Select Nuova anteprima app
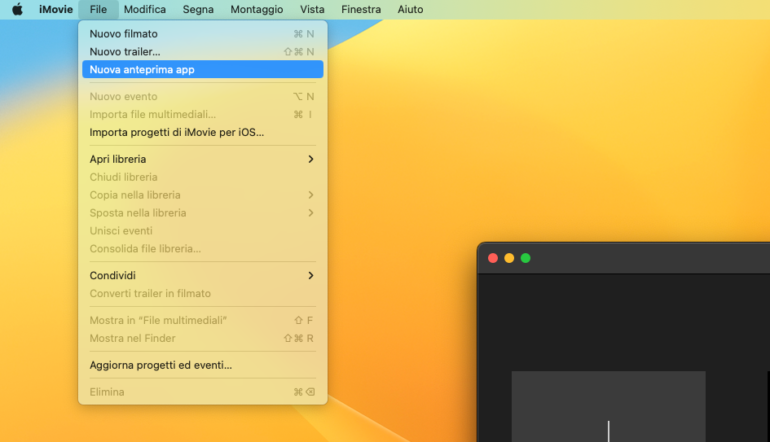The image size is (770, 442). [x=203, y=69]
